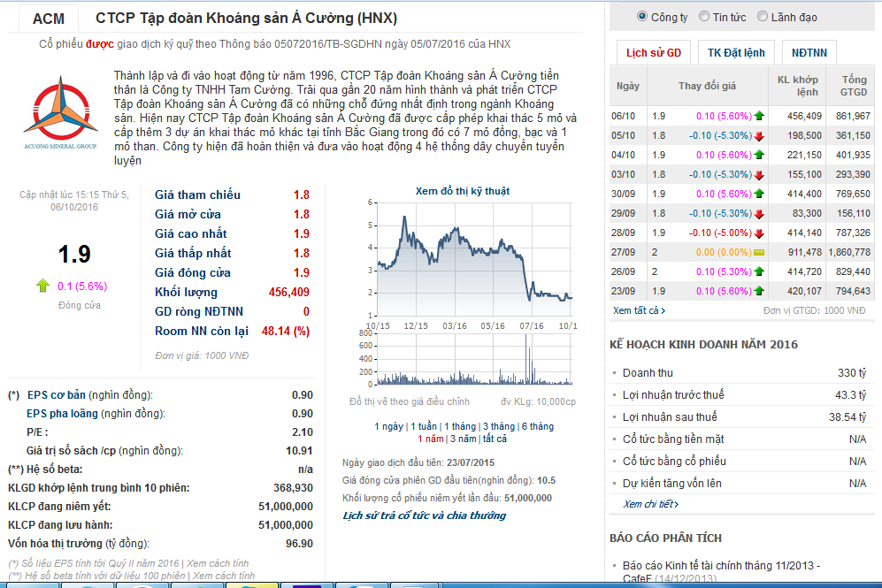Image resolution: width=882 pixels, height=588 pixels.
Task: Click the Ngày column header
Action: tap(628, 86)
